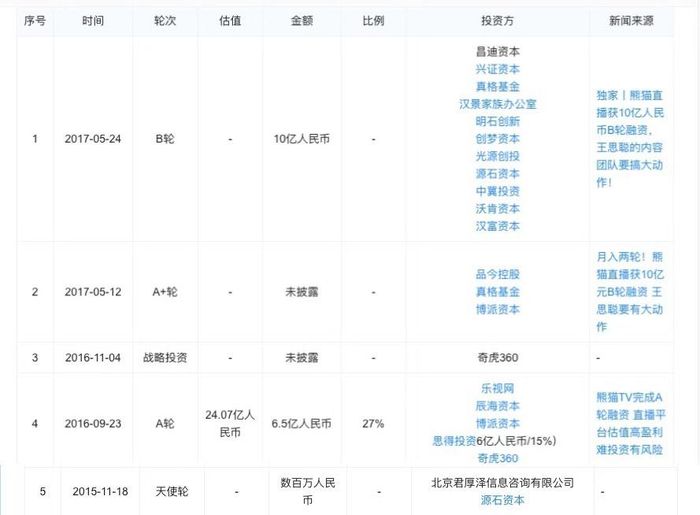700x515 pixels.
Task: Select 未披露 amount in A+轮 row
Action: tap(302, 292)
